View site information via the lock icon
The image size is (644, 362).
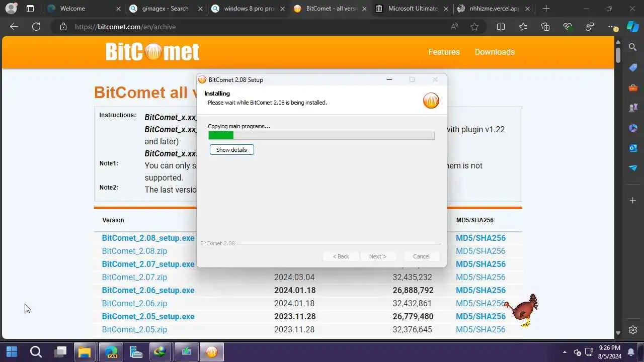[63, 27]
